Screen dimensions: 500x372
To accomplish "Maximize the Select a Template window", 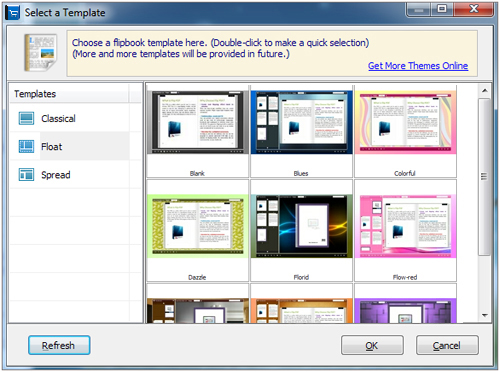I will pyautogui.click(x=442, y=10).
